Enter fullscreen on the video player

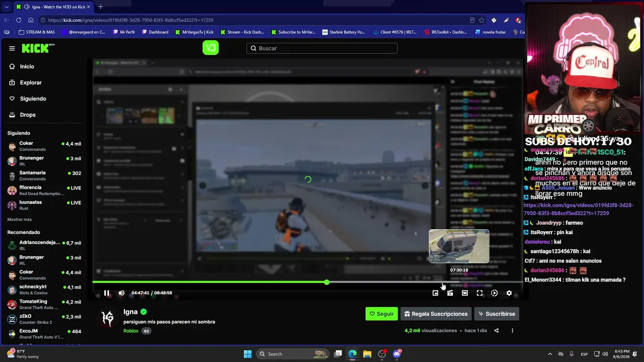click(x=479, y=293)
